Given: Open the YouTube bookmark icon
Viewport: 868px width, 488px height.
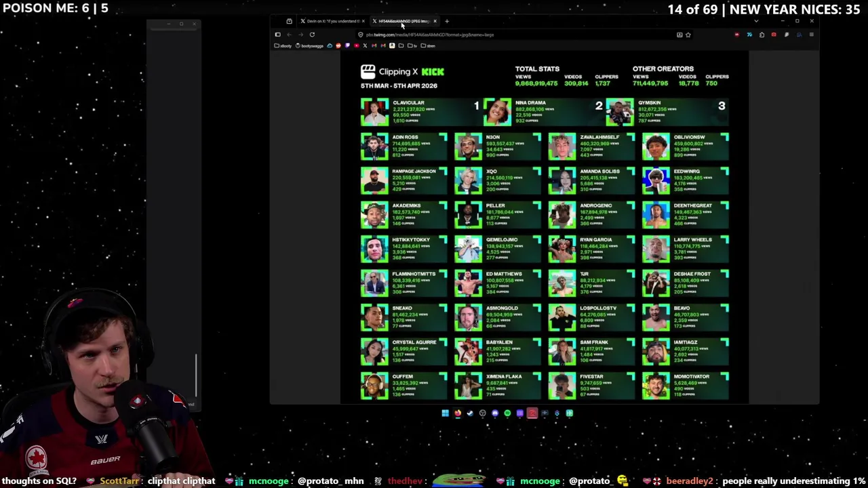Looking at the screenshot, I should 356,45.
